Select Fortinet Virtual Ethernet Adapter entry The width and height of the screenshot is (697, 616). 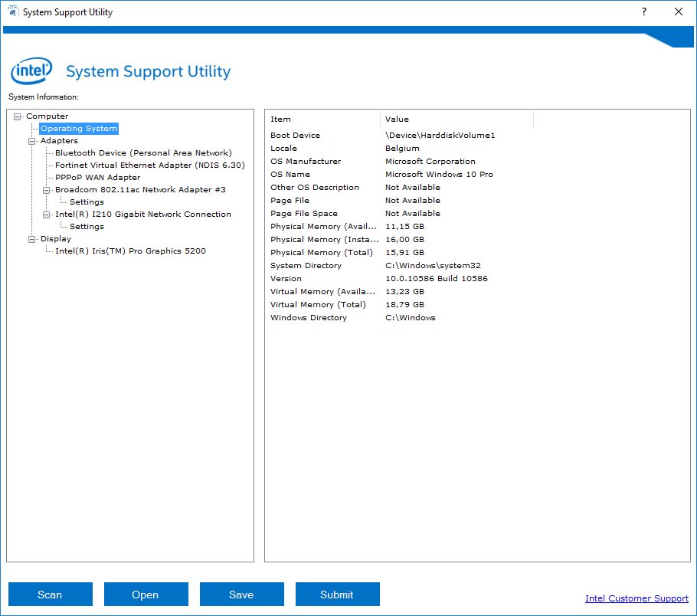[149, 165]
